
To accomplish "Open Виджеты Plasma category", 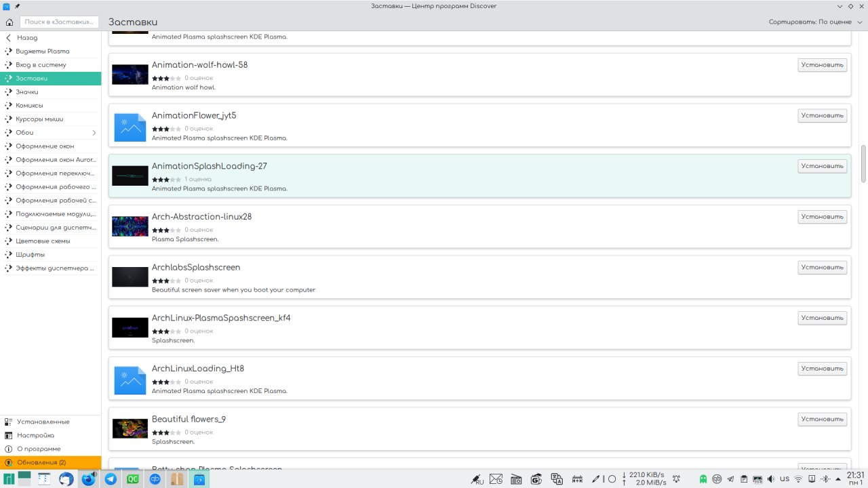I will tap(51, 52).
